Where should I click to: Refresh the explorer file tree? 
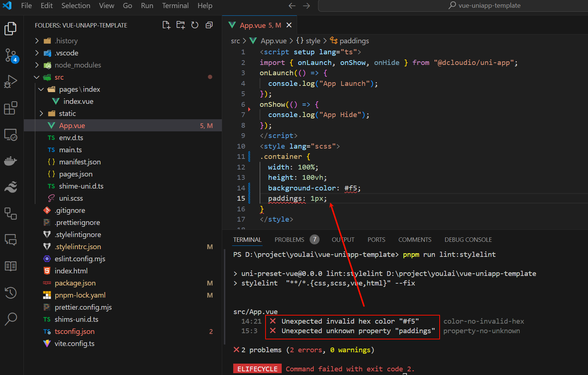195,25
